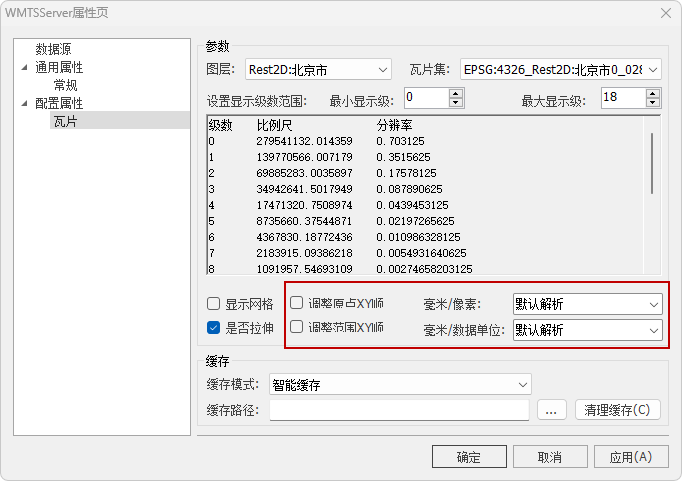Select 数据源 in the tree
This screenshot has width=682, height=481.
pos(53,49)
